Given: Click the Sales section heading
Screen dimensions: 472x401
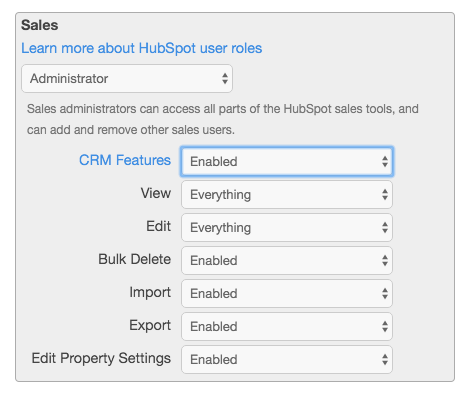Looking at the screenshot, I should (x=40, y=25).
